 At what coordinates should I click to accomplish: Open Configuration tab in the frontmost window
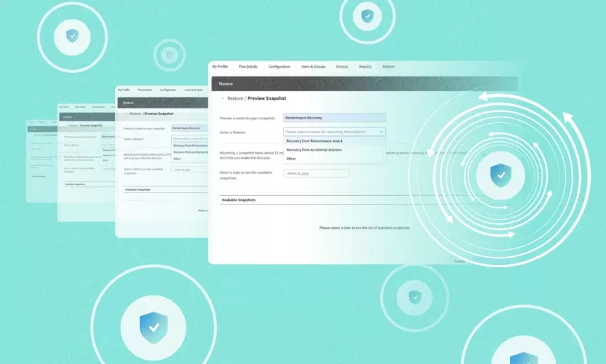pos(279,66)
